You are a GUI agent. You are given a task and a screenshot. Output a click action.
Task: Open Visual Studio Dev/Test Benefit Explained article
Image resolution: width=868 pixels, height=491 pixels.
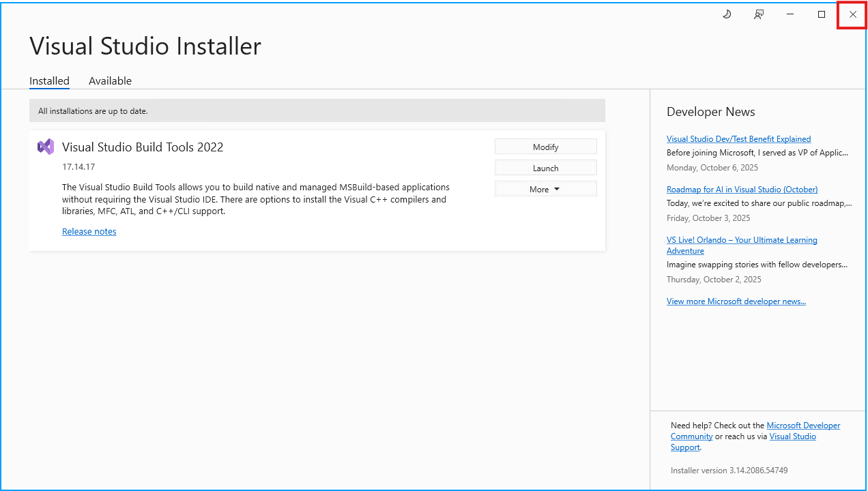(x=738, y=138)
